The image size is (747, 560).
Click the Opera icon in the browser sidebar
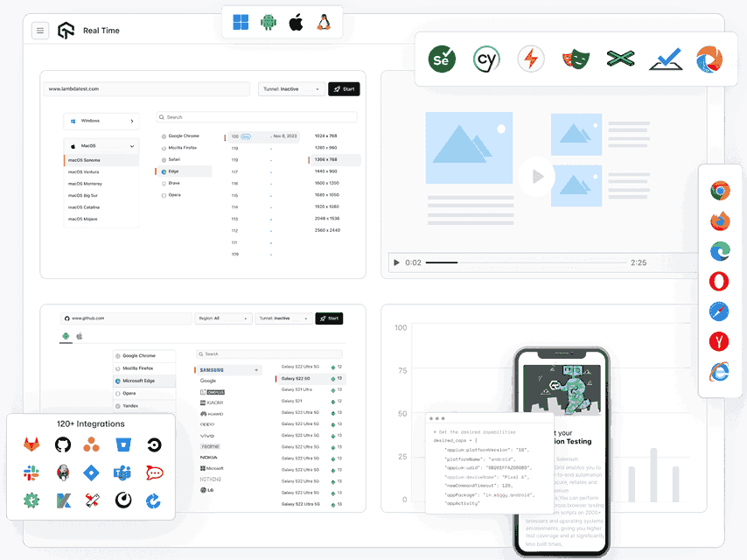(719, 281)
